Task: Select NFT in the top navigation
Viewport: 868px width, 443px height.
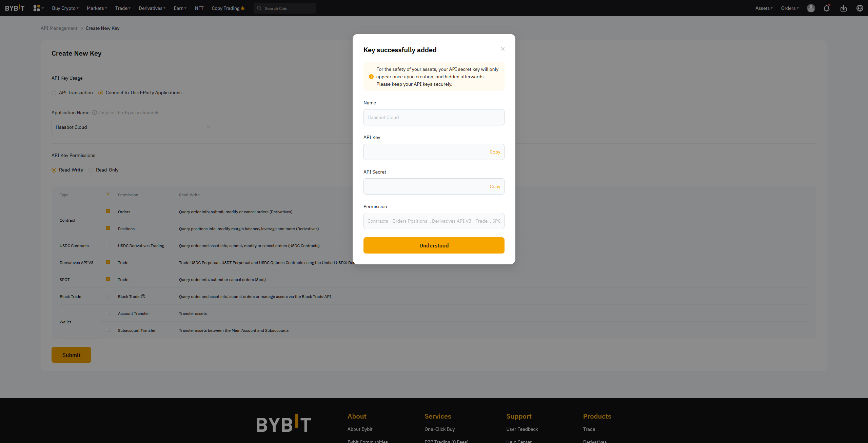Action: [x=199, y=8]
